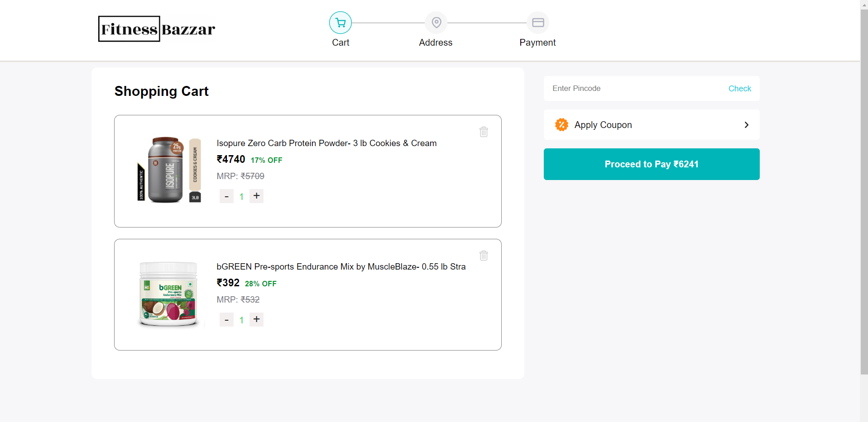Click the Shopping Cart heading
The width and height of the screenshot is (868, 422).
point(161,91)
